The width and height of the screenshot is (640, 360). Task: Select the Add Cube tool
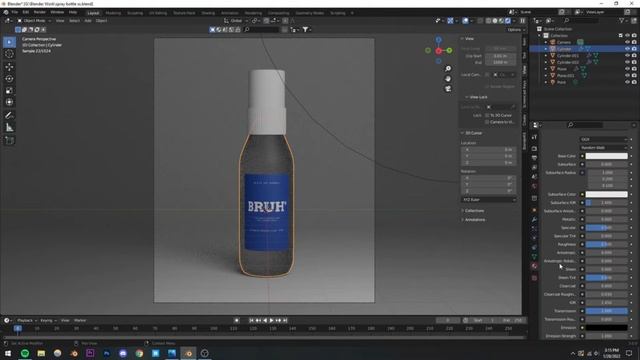pos(9,140)
